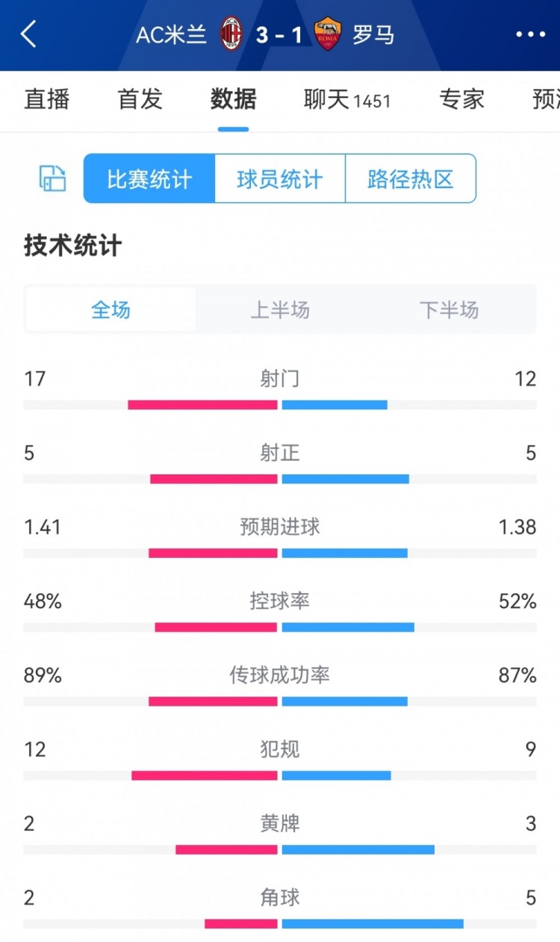Open the 直播 live tab
The width and height of the screenshot is (560, 942).
(x=47, y=101)
